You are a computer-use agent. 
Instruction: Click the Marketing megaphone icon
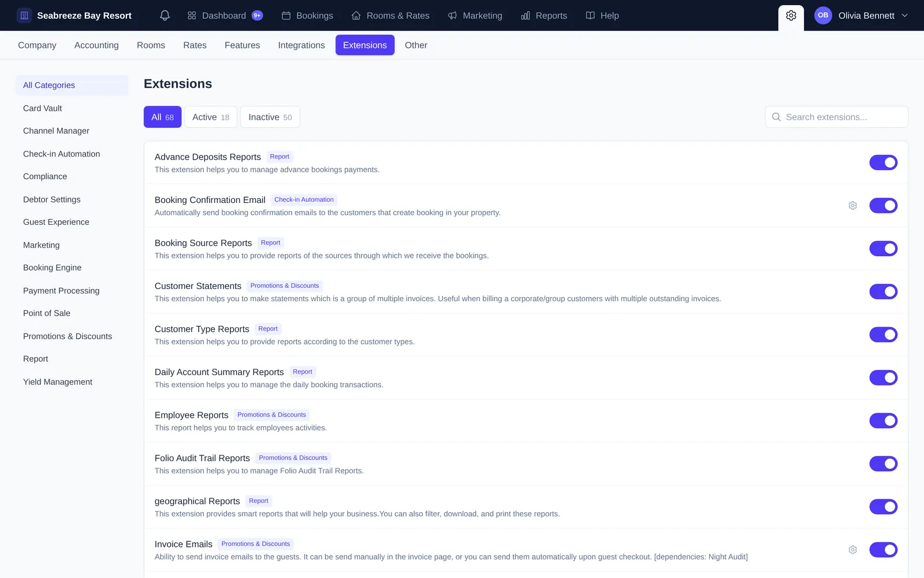pyautogui.click(x=452, y=16)
